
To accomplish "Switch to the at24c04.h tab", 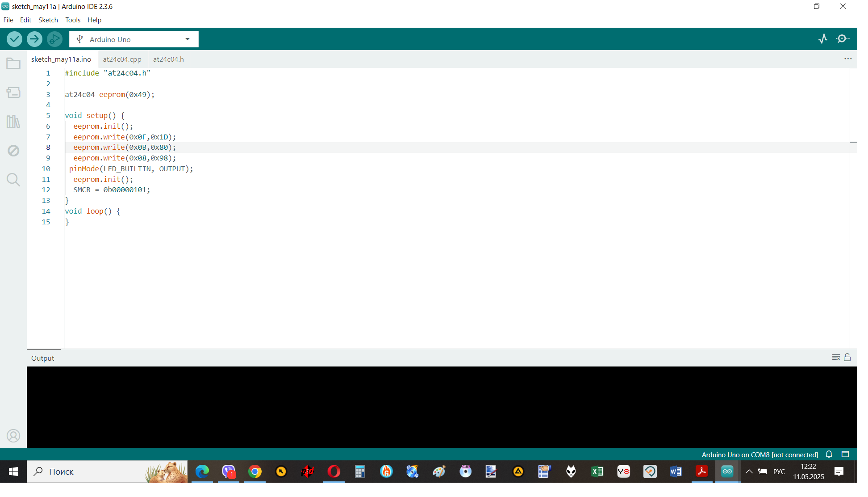I will tap(168, 59).
